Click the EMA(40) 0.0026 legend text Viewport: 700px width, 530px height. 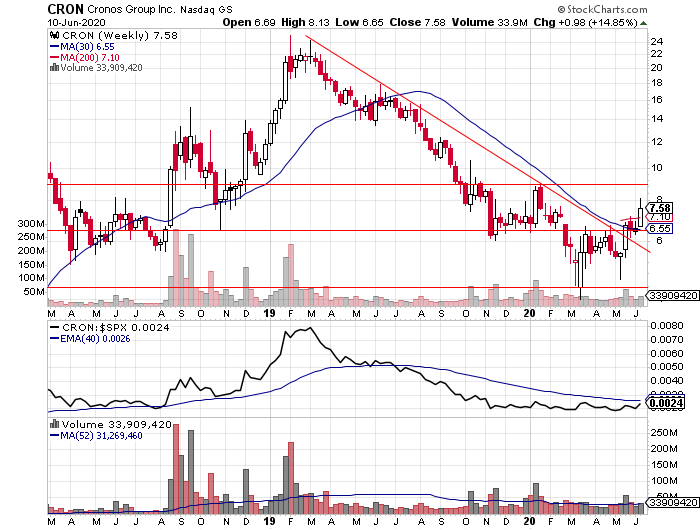click(x=95, y=338)
